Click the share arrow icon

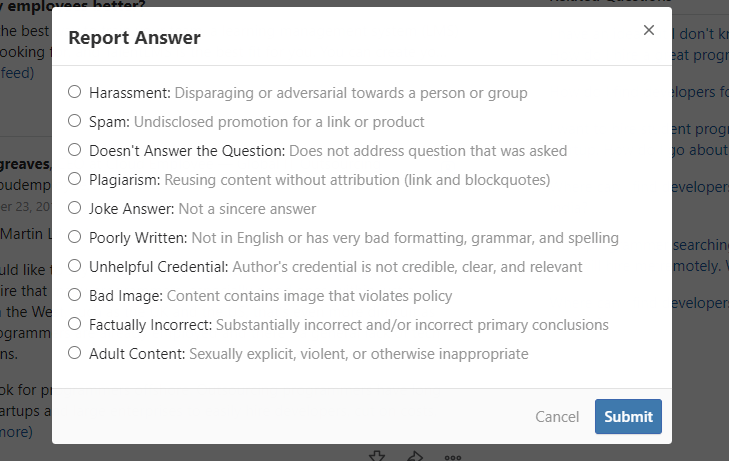coord(415,456)
